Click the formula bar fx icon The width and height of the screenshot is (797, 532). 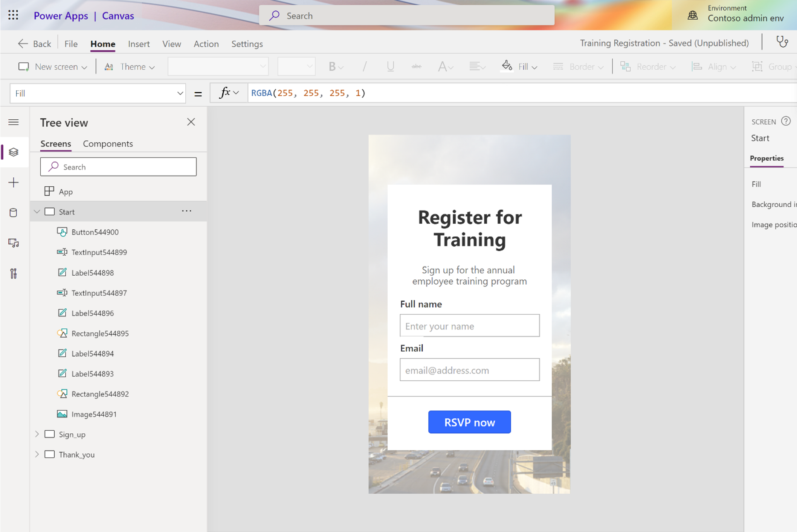pos(226,93)
